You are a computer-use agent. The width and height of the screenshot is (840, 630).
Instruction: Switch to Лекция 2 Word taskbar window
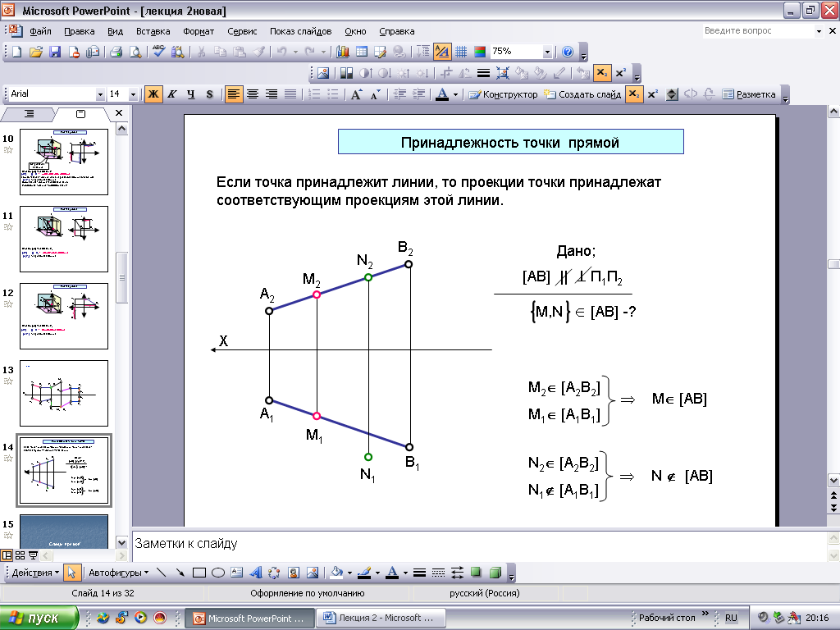pyautogui.click(x=381, y=618)
